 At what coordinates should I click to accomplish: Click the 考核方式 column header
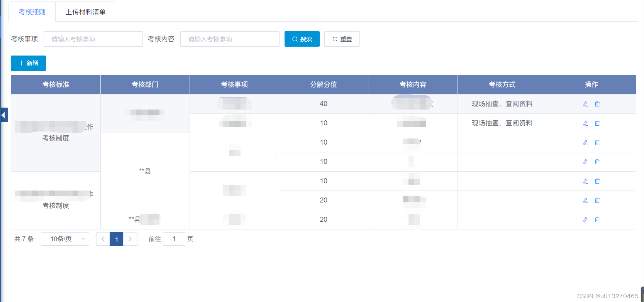(x=502, y=84)
